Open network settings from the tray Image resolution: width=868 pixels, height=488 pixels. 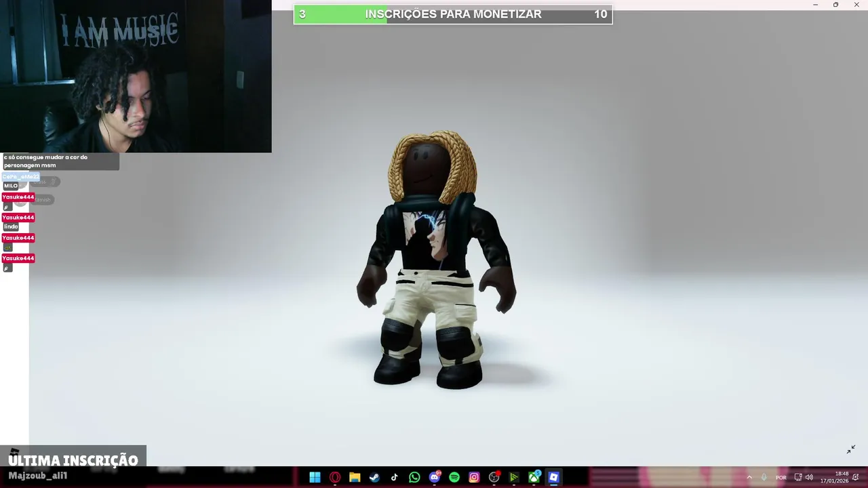point(798,477)
